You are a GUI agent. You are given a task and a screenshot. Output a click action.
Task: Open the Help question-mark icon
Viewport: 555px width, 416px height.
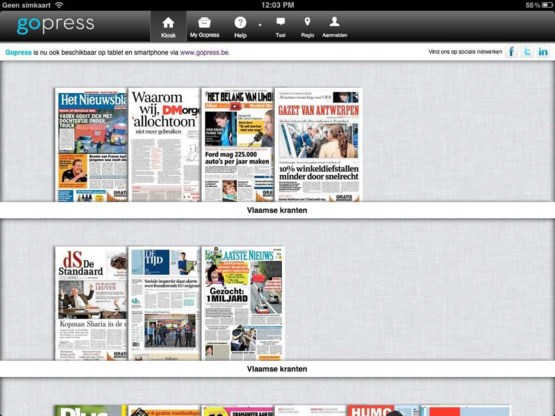[240, 27]
